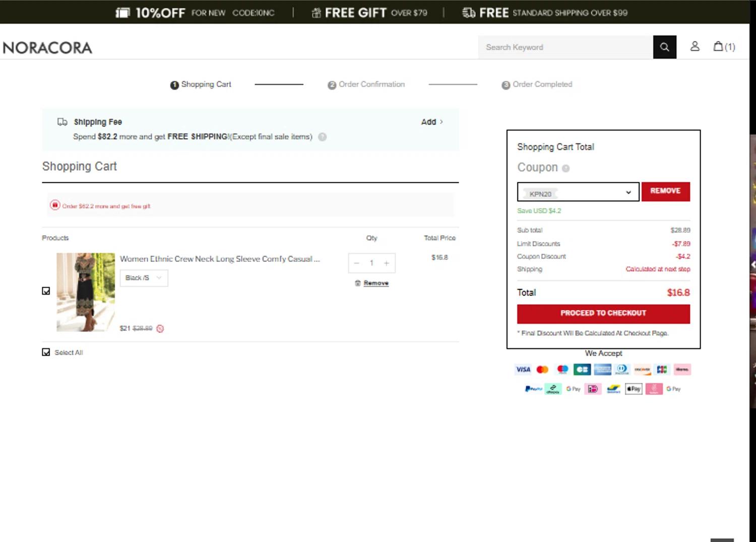Click the Visa payment icon

(x=523, y=370)
